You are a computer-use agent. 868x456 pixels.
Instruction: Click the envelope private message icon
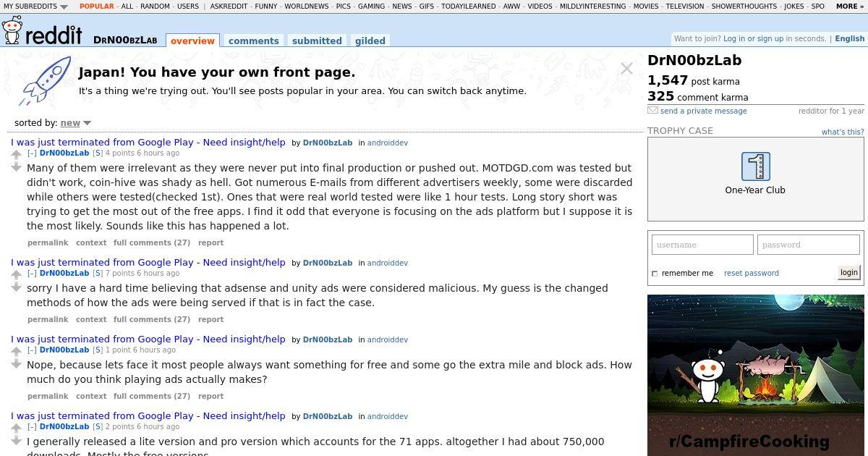click(x=652, y=111)
